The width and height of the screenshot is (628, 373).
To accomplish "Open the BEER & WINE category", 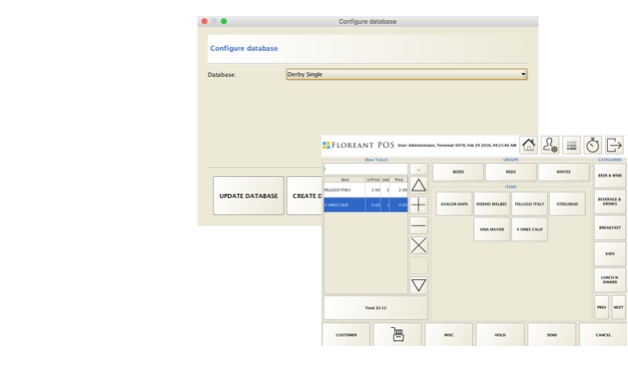I will tap(610, 175).
